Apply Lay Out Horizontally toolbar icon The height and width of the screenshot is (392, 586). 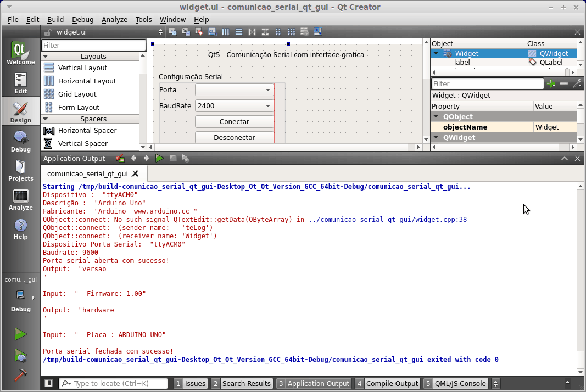click(225, 32)
